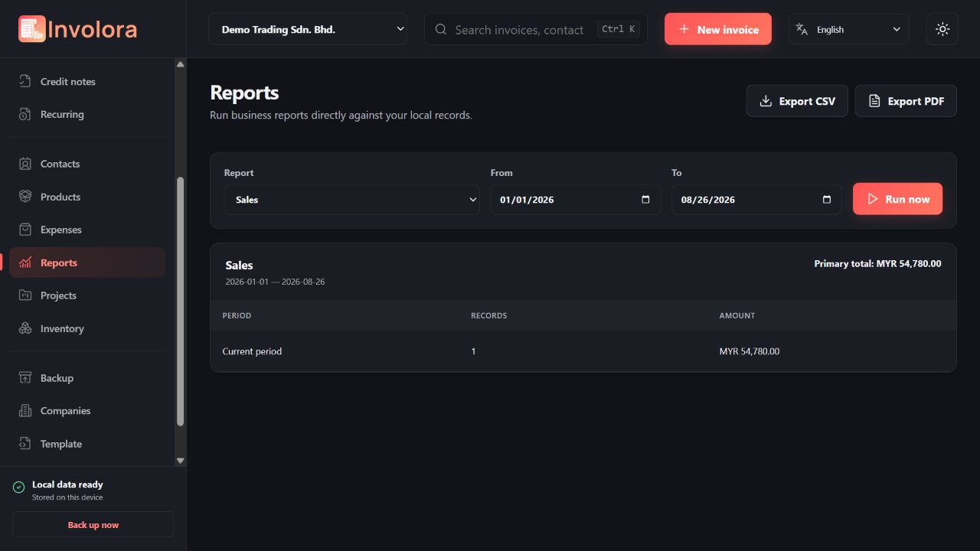
Task: Click the Current period row cell
Action: (x=252, y=351)
